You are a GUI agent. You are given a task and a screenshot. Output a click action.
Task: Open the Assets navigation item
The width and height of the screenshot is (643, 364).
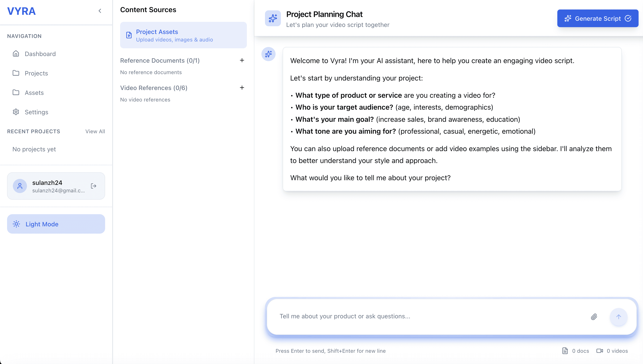point(56,92)
